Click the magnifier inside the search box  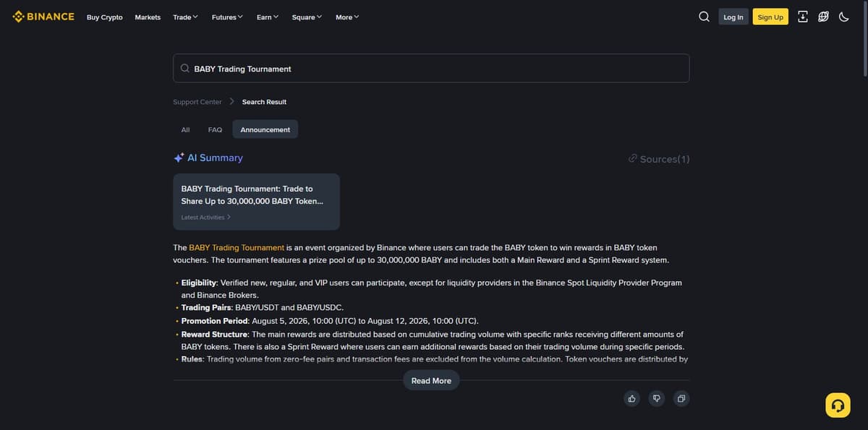[185, 69]
